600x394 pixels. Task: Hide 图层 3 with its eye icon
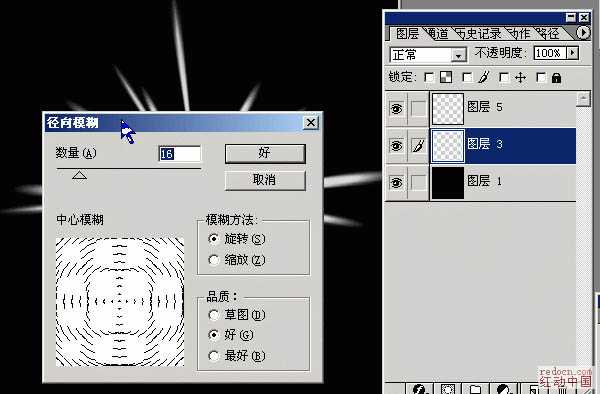coord(396,146)
